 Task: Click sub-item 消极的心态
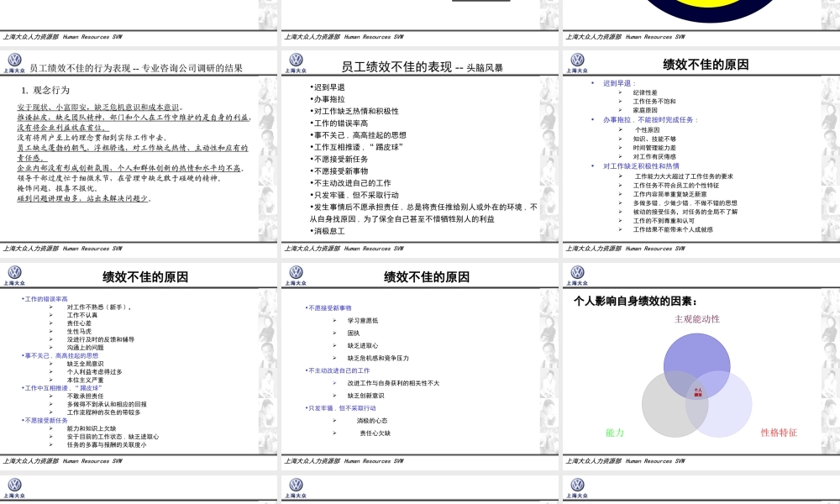[372, 421]
